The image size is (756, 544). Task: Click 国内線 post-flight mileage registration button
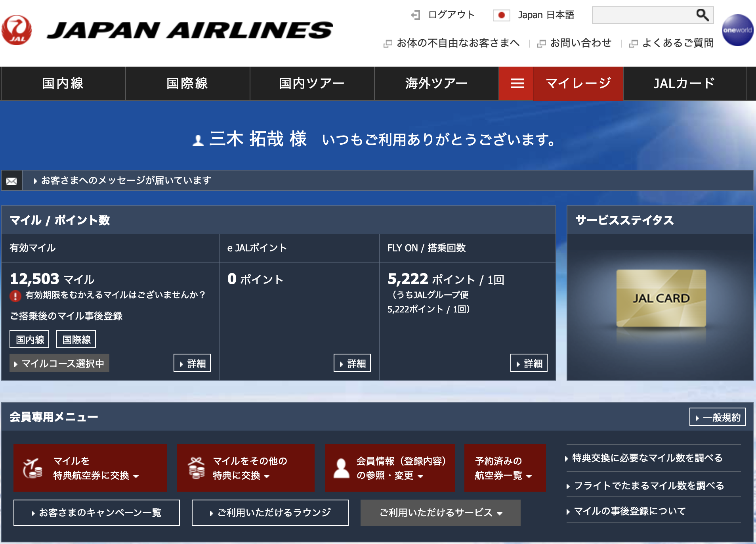[29, 339]
